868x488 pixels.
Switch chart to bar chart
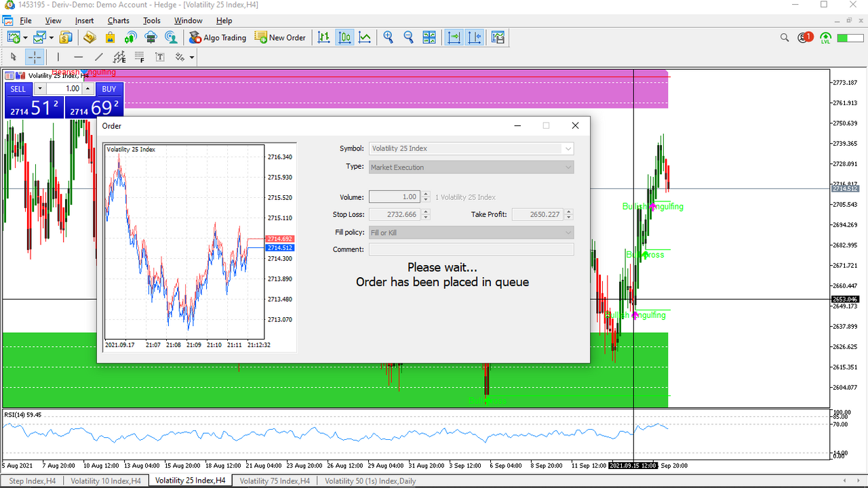325,37
